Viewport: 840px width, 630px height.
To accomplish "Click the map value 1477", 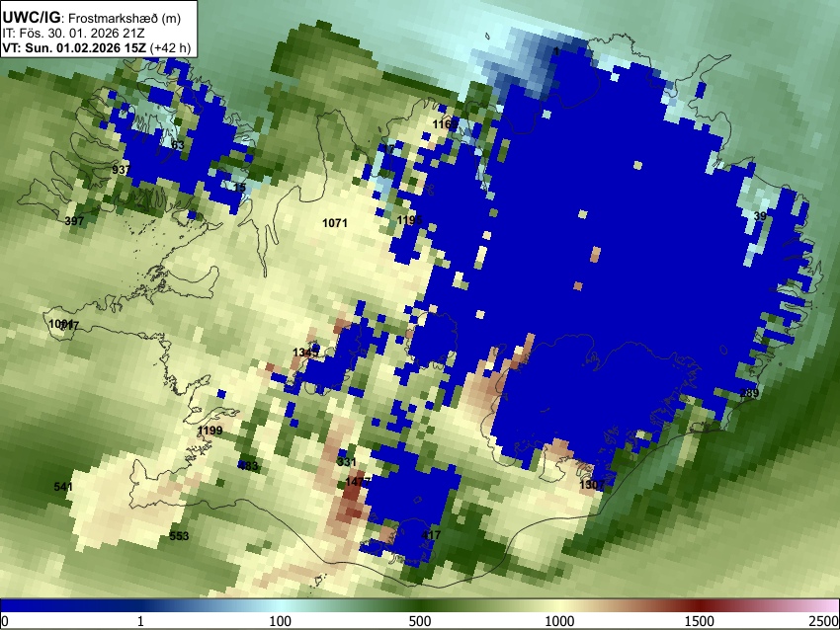I will click(358, 482).
